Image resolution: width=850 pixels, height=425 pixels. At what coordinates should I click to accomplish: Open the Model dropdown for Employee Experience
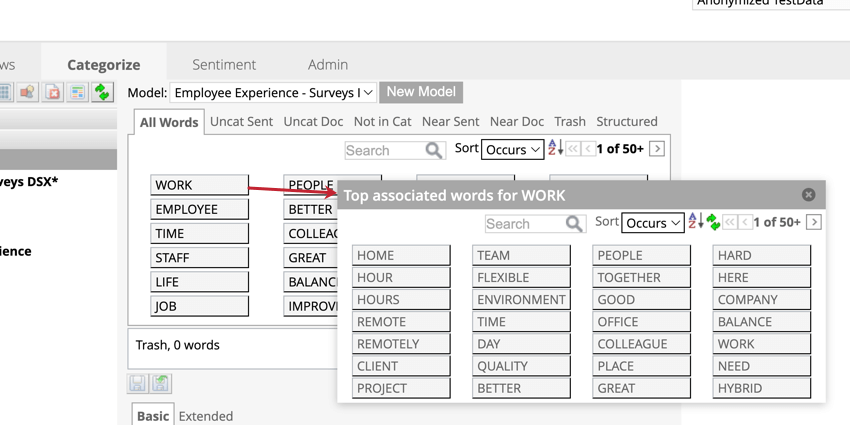click(x=273, y=93)
